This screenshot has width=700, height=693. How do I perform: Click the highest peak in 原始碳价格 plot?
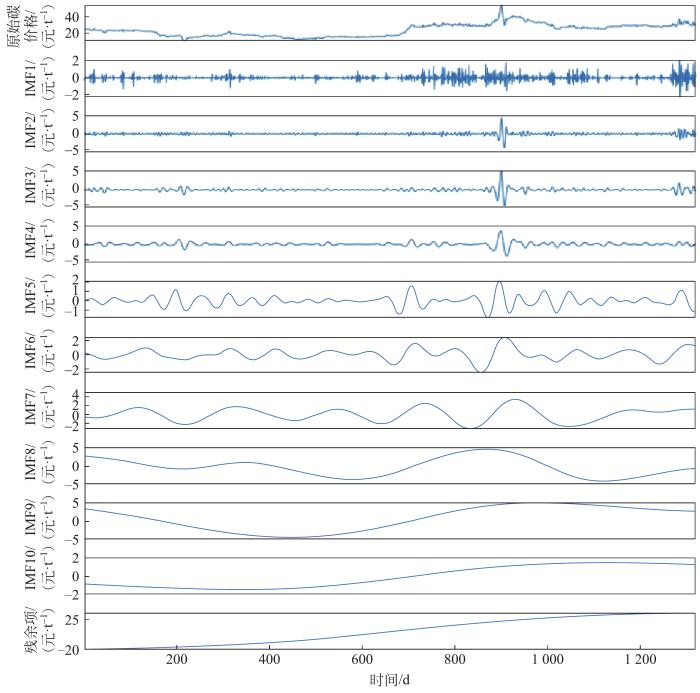coord(502,8)
